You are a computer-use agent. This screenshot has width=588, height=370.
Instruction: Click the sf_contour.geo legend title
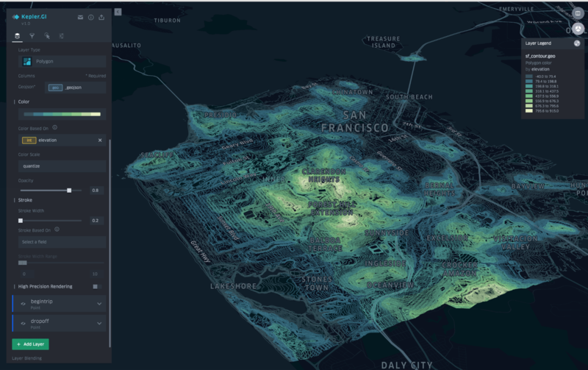tap(540, 56)
